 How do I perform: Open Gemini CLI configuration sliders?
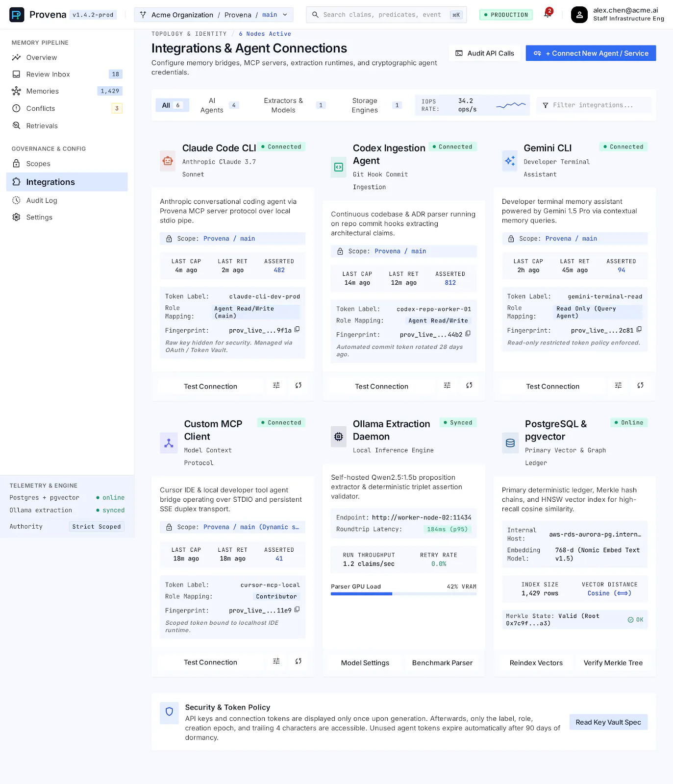point(618,386)
